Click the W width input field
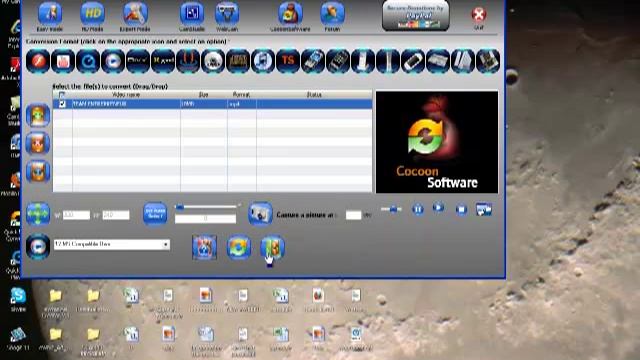The height and width of the screenshot is (360, 640). 76,215
